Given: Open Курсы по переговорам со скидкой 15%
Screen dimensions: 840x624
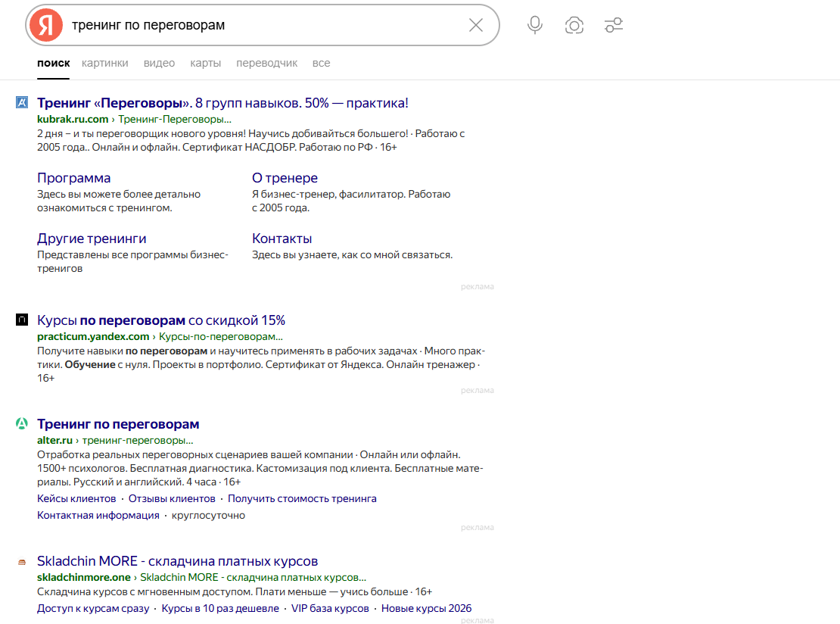Looking at the screenshot, I should coord(160,320).
